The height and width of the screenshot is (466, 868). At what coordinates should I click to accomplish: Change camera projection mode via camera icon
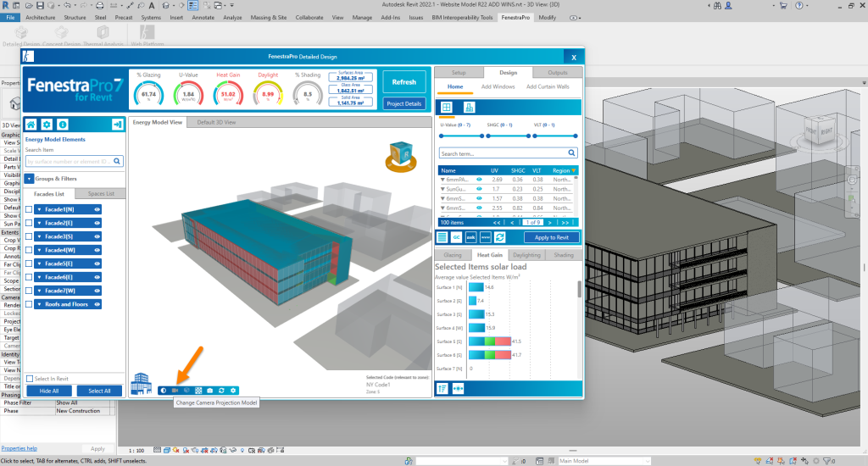[175, 391]
